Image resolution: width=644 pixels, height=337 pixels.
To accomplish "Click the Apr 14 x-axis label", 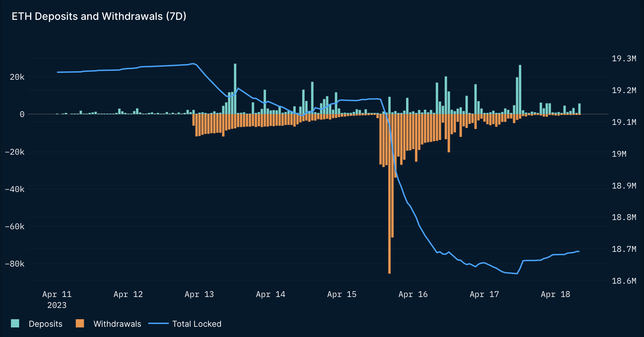I will (270, 294).
